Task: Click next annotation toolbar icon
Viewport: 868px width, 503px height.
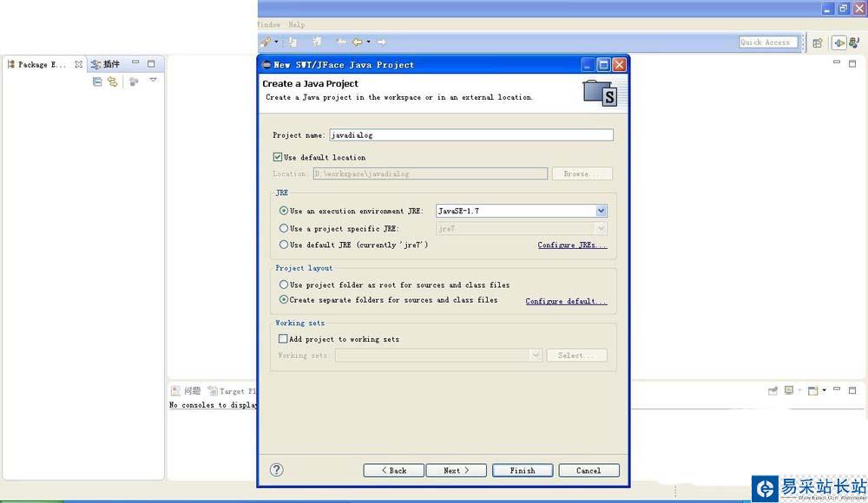Action: 293,42
